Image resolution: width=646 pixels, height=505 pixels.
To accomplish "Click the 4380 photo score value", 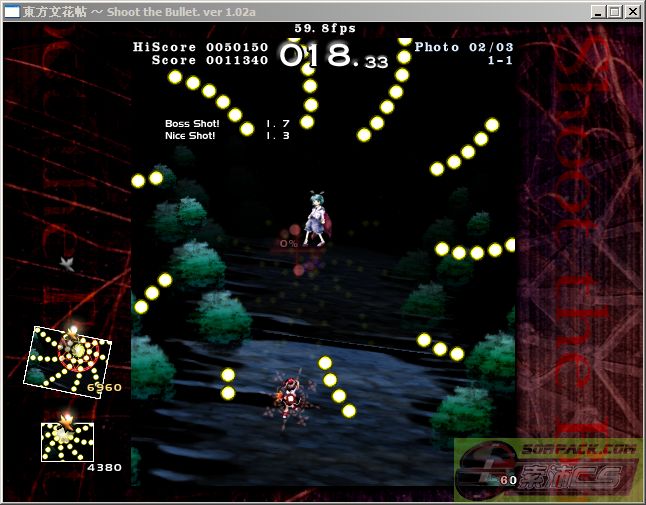I will click(104, 468).
